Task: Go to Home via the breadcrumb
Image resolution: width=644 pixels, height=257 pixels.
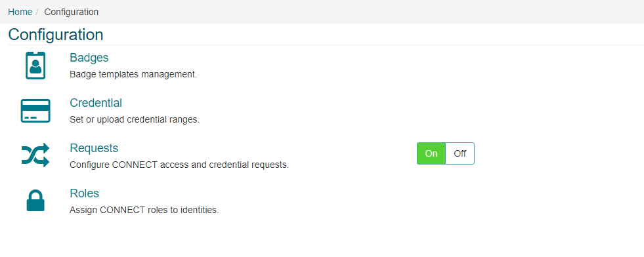Action: click(x=20, y=12)
